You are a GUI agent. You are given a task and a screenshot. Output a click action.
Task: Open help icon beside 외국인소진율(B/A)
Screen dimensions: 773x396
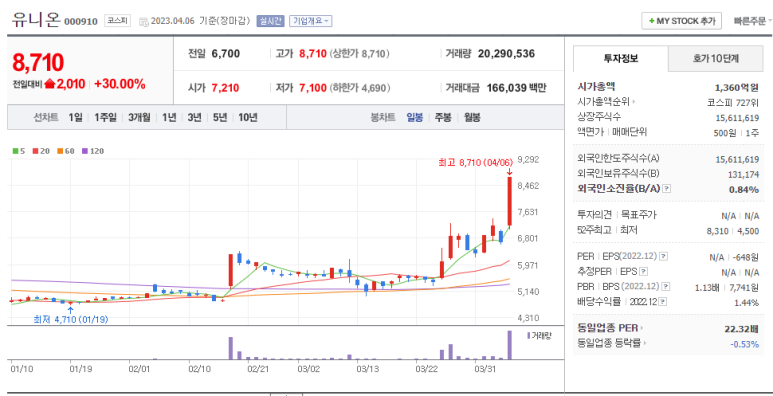[x=667, y=188]
